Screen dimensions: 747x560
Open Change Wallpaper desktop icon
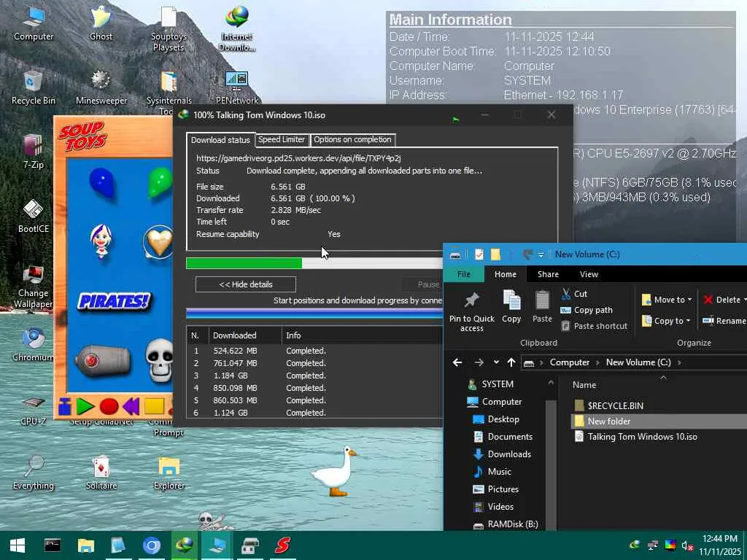[x=34, y=287]
